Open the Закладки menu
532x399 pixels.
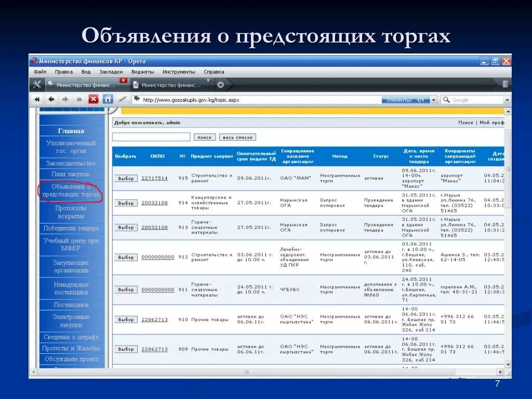111,72
